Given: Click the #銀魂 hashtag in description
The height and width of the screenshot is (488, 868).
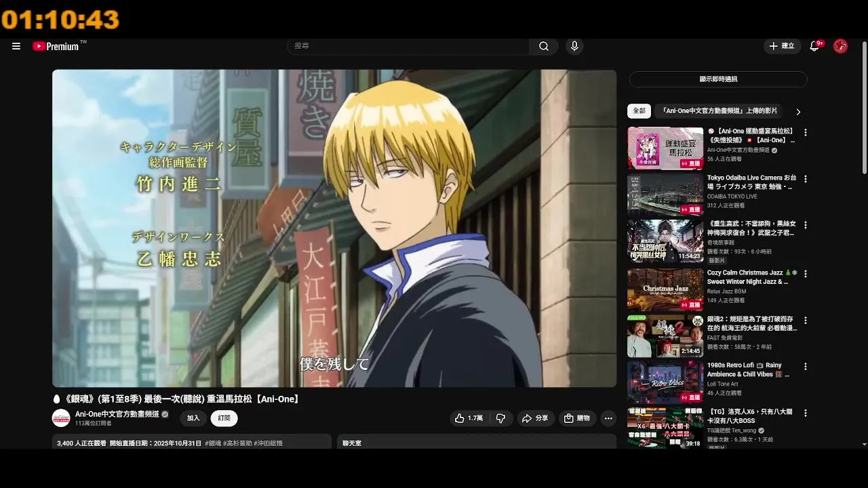Looking at the screenshot, I should tap(212, 443).
